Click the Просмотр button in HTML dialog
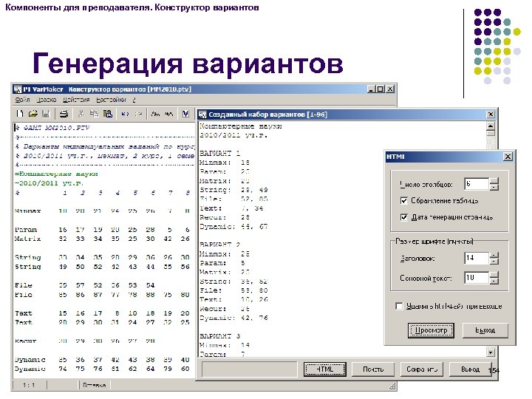This screenshot has width=532, height=399. [431, 330]
